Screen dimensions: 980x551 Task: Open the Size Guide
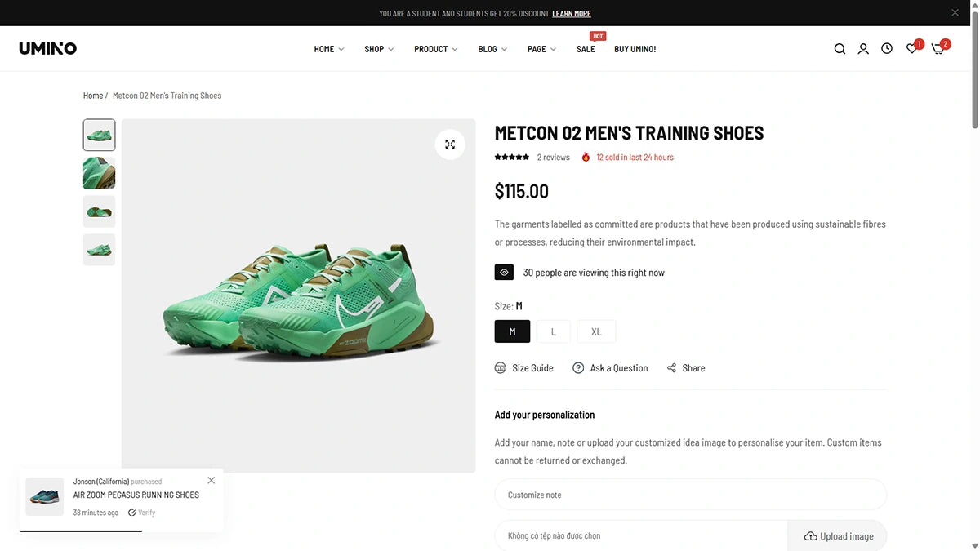coord(523,367)
